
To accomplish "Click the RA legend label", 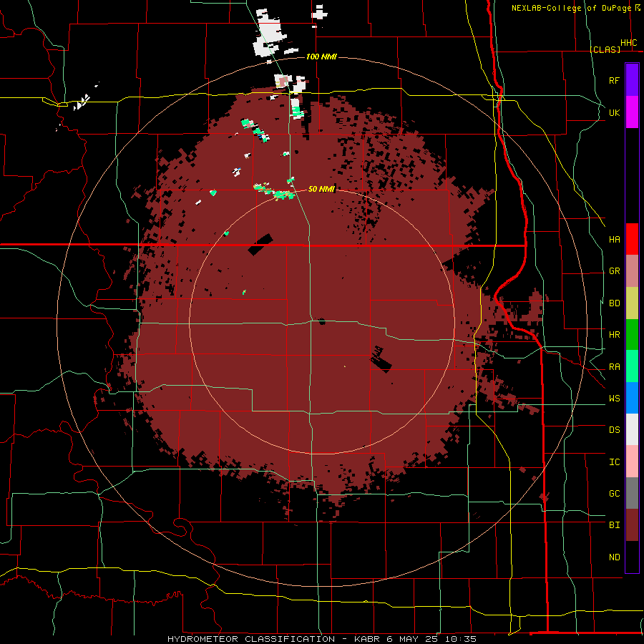I will [x=614, y=367].
